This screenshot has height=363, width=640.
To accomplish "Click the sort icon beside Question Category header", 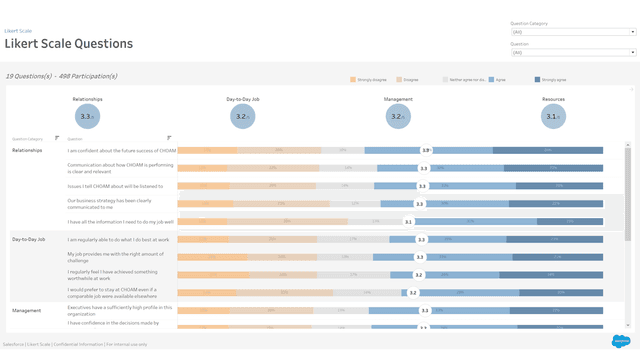I will click(x=57, y=138).
